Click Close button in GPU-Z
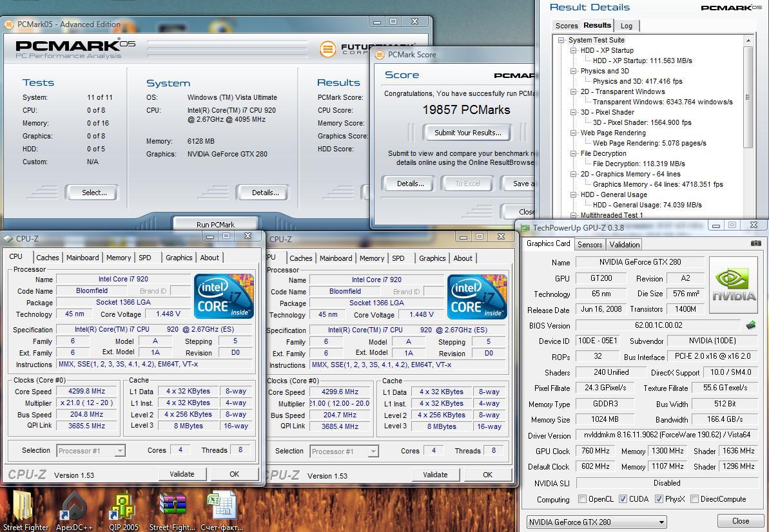This screenshot has height=532, width=769. click(741, 521)
